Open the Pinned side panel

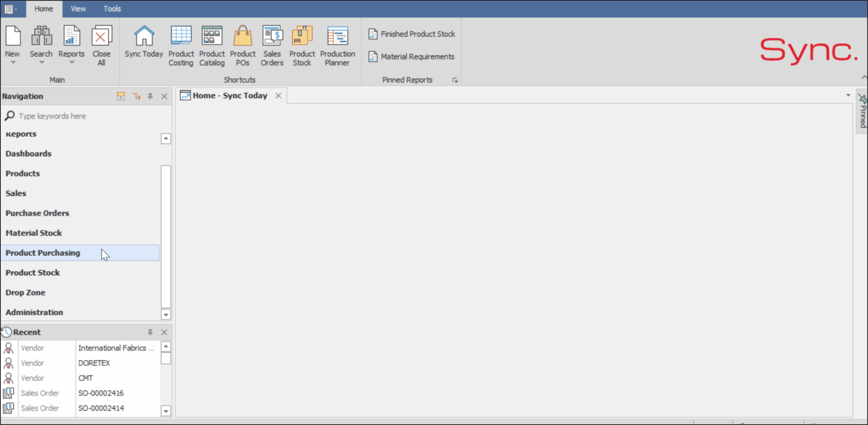[x=862, y=111]
